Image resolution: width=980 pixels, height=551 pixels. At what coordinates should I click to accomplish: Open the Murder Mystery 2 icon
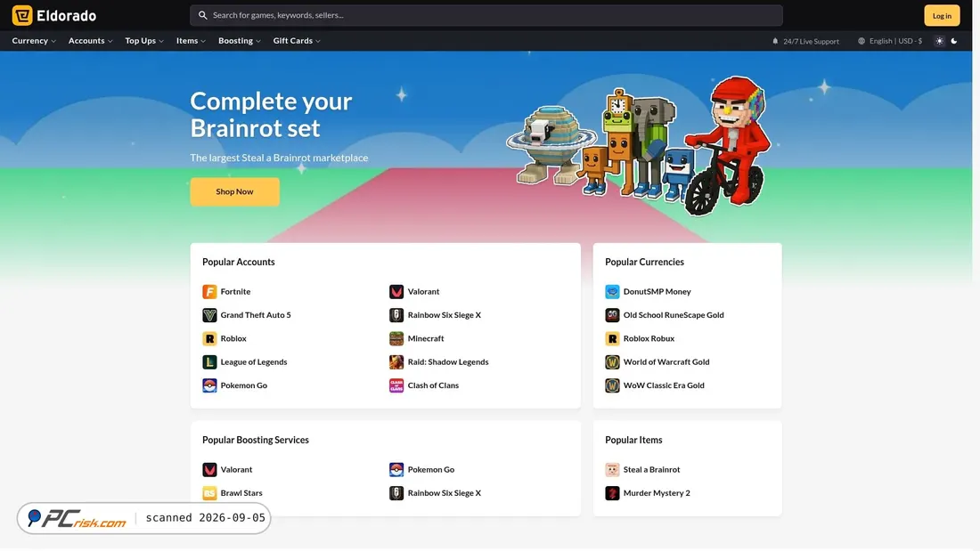612,493
